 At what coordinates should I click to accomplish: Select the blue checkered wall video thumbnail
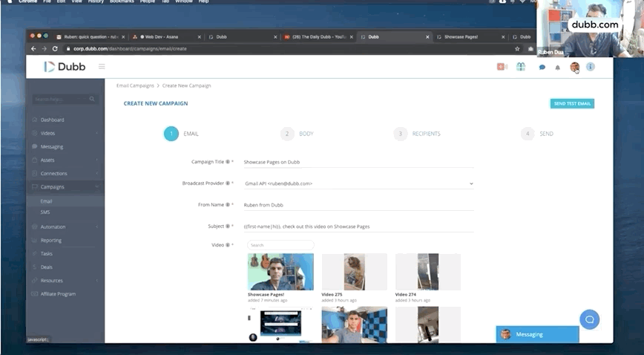point(354,325)
